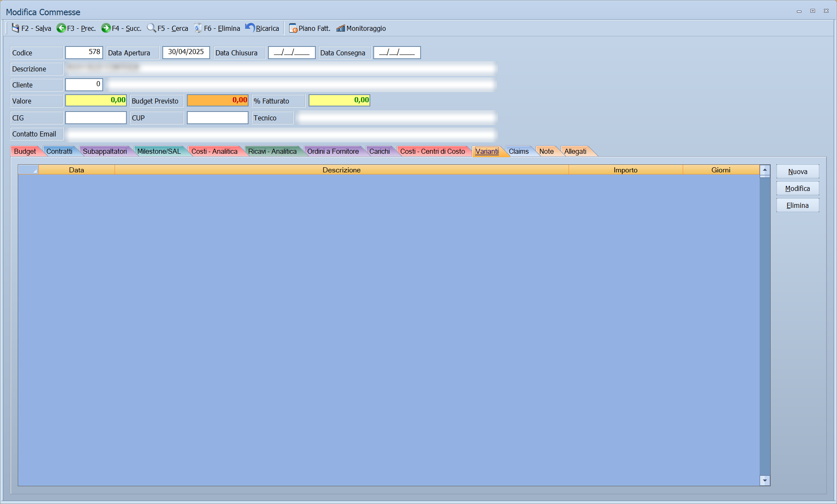The width and height of the screenshot is (837, 504).
Task: Click the grid scrollbar down arrow
Action: 765,480
